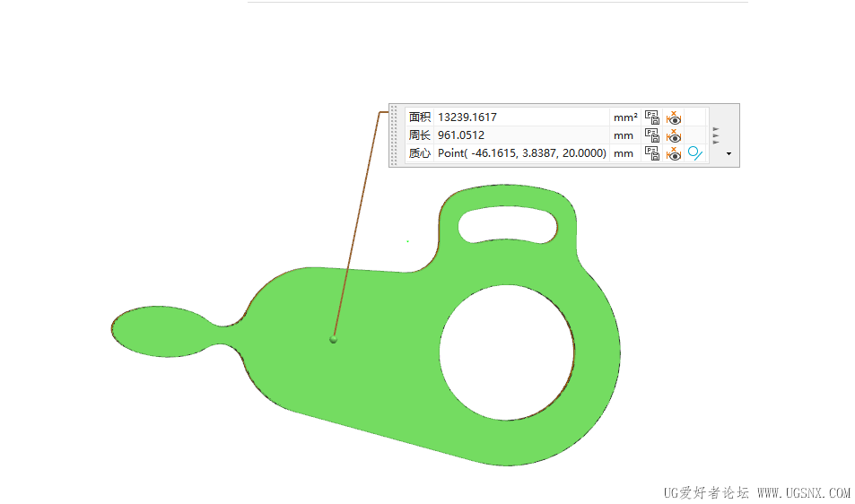
Task: Select the small green point above the part
Action: click(407, 241)
